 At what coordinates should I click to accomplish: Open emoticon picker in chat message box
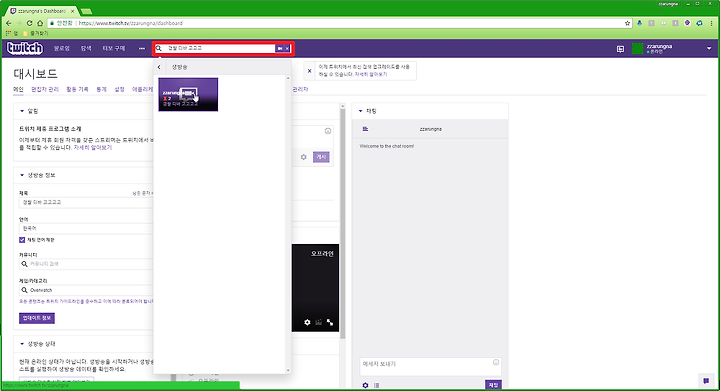pyautogui.click(x=496, y=363)
